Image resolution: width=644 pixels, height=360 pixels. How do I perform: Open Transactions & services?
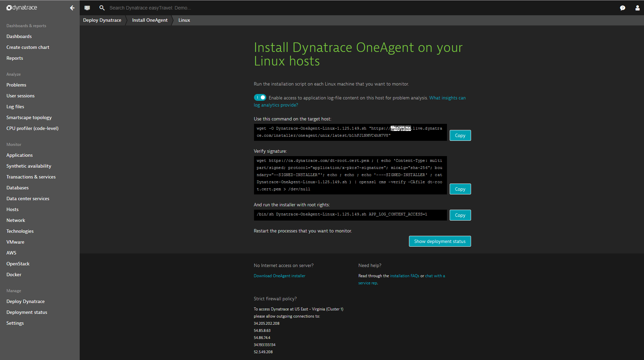click(31, 177)
